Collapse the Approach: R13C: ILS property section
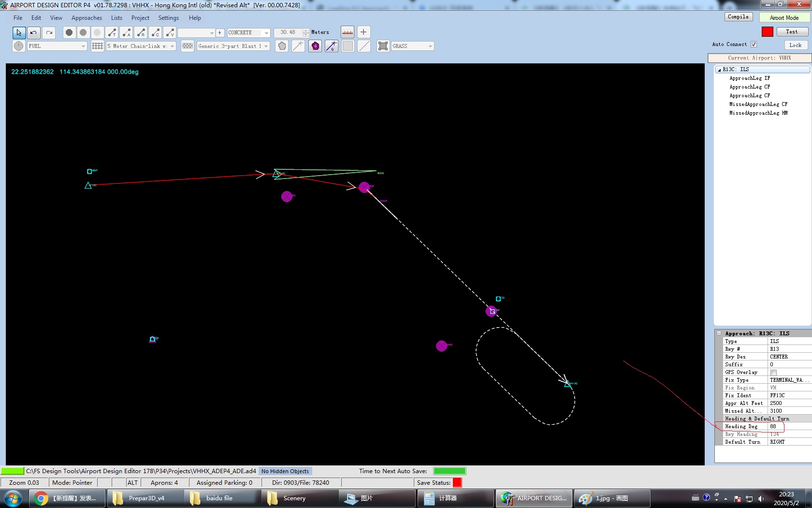The height and width of the screenshot is (508, 812). coord(719,333)
